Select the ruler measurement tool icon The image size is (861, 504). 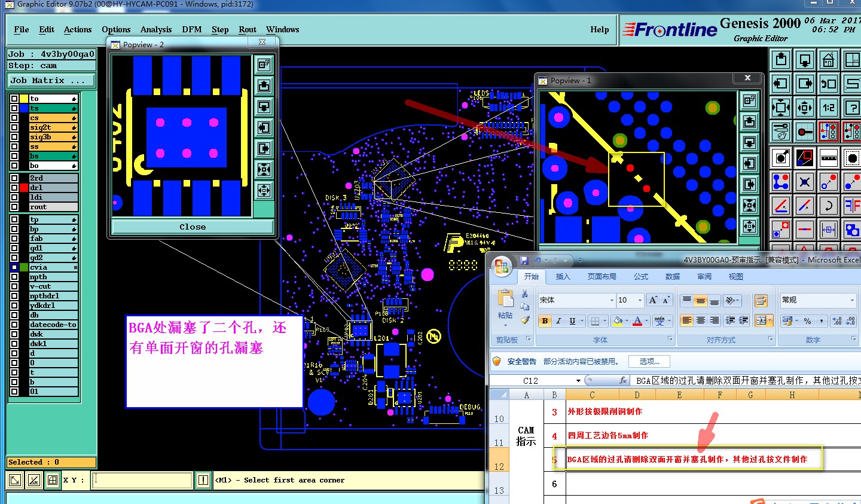829,158
